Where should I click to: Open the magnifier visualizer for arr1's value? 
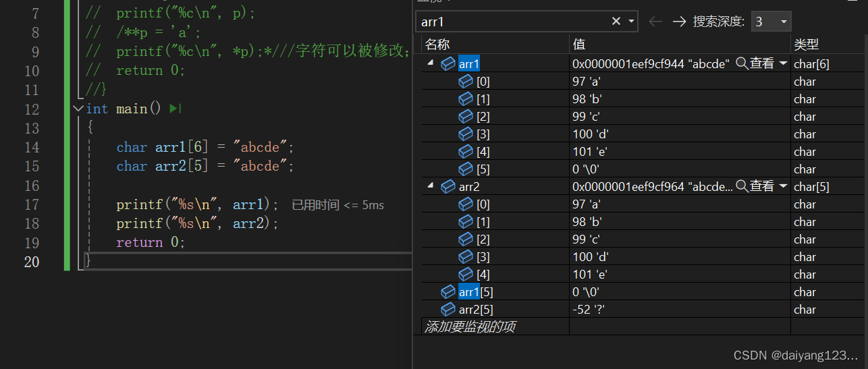coord(742,63)
